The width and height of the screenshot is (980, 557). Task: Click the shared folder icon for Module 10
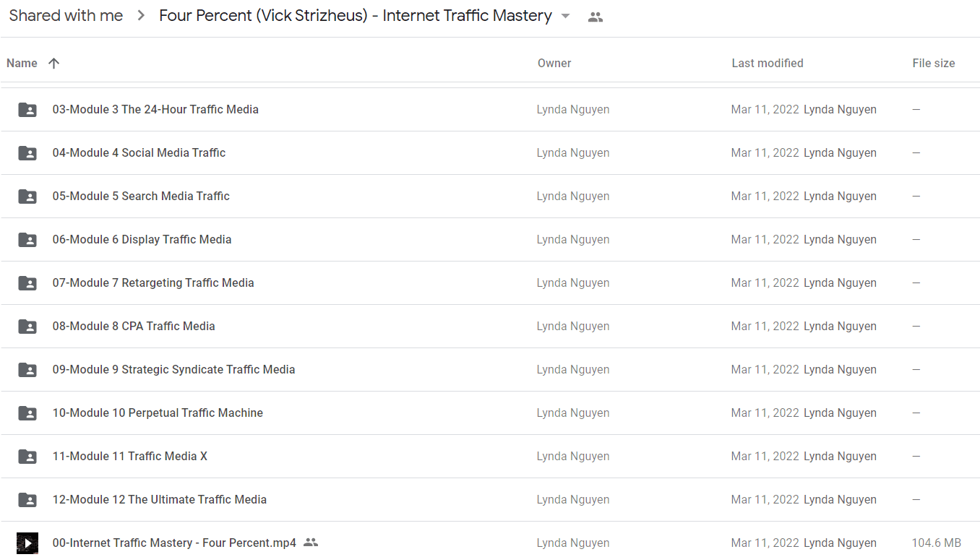tap(27, 413)
